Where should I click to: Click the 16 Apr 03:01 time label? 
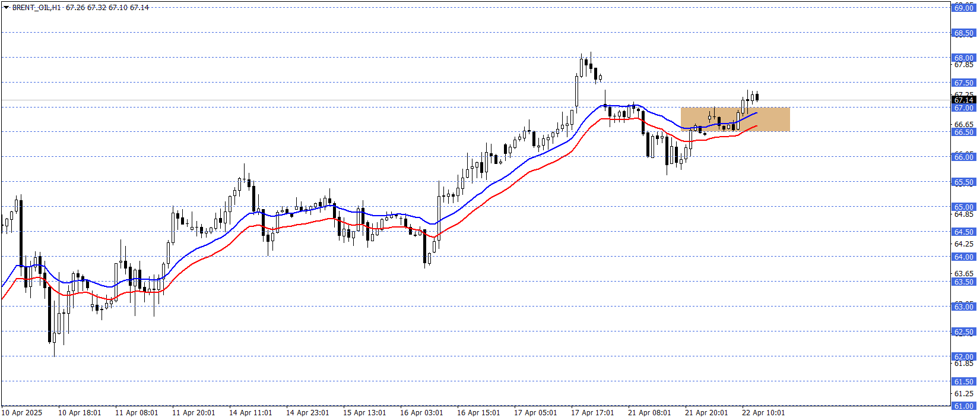(x=421, y=412)
